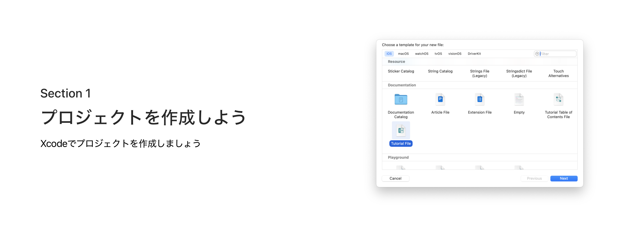Select the Documentation Catalog folder icon
This screenshot has height=245, width=644.
coord(401,100)
